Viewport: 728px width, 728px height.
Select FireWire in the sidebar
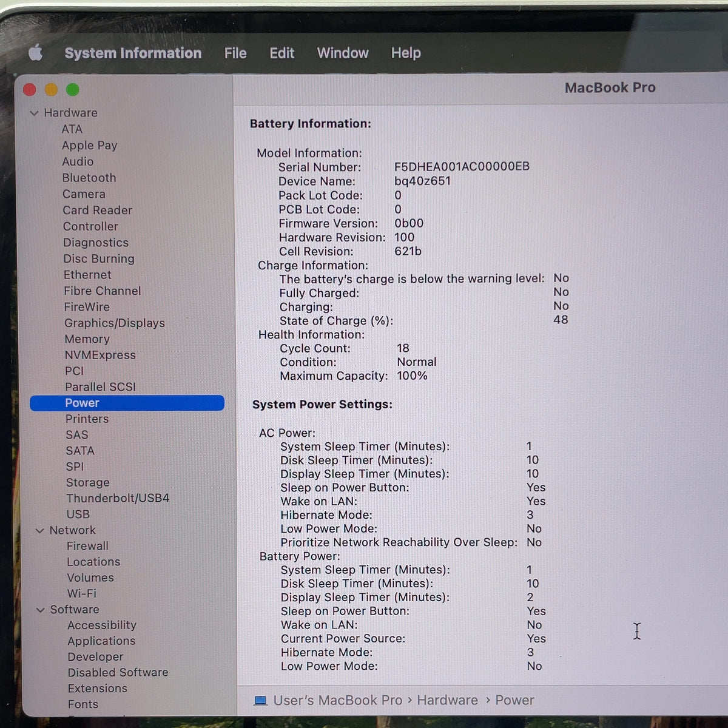87,307
